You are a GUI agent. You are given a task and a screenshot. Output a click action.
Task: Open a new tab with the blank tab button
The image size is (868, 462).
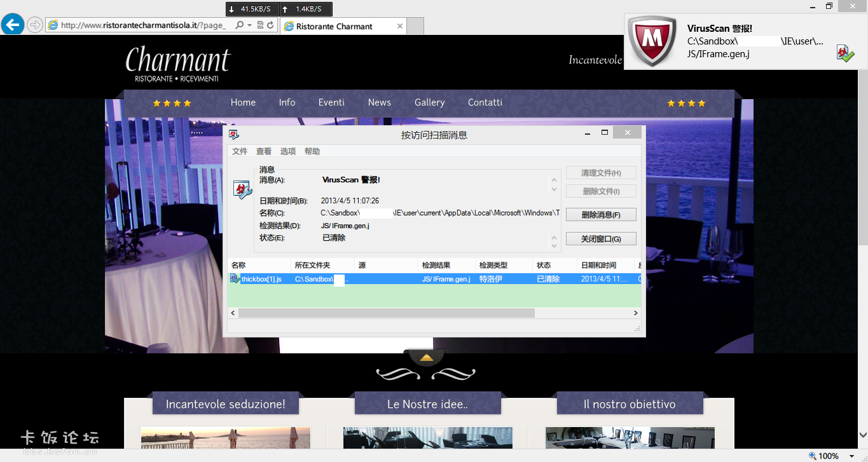415,26
